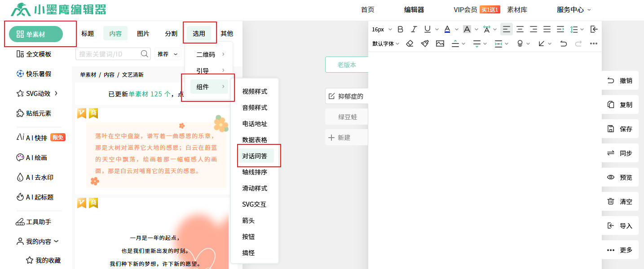644x269 pixels.
Task: Open toolbar more options ellipsis
Action: [594, 43]
